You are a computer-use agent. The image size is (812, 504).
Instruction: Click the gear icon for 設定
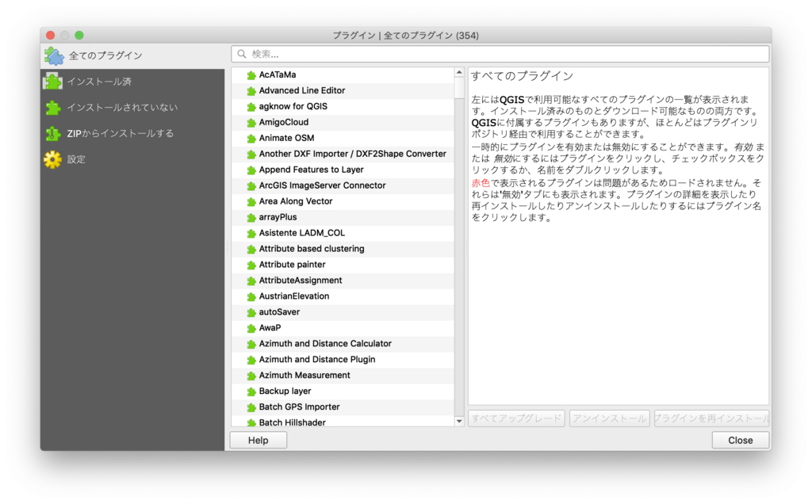point(52,159)
